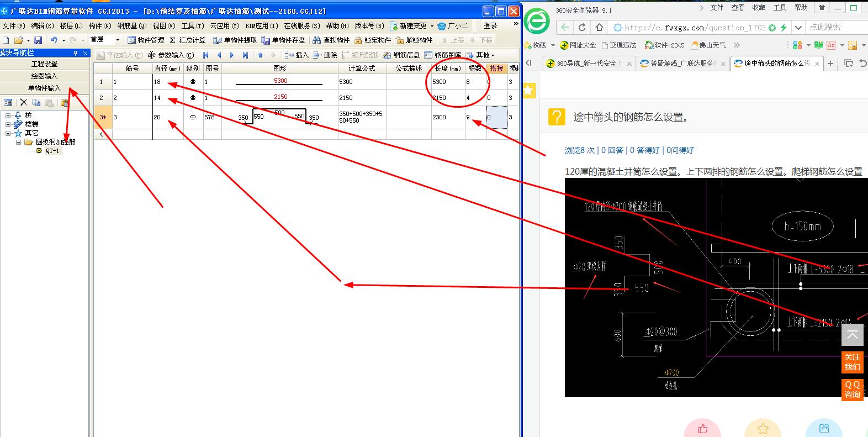This screenshot has width=868, height=437.
Task: Run 汇总计算 summary calculation
Action: pos(188,40)
